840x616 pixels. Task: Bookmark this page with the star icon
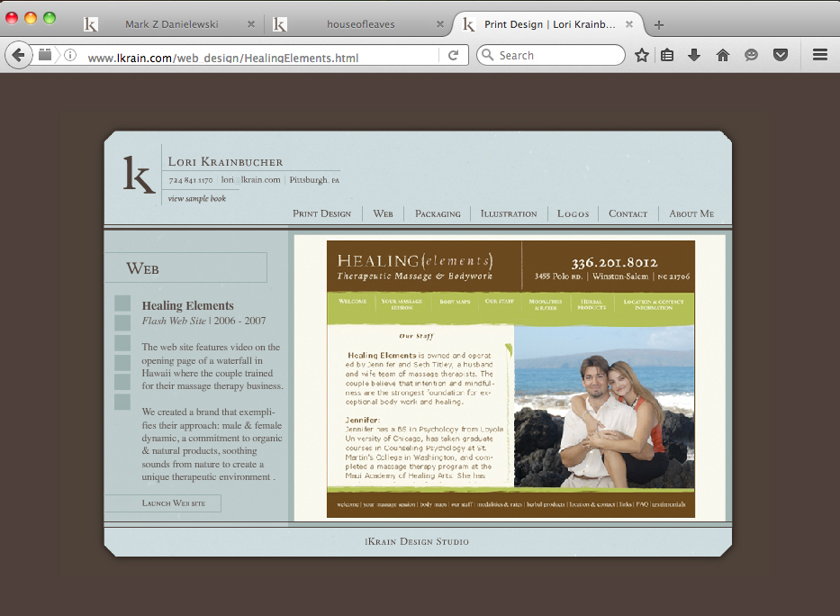642,56
